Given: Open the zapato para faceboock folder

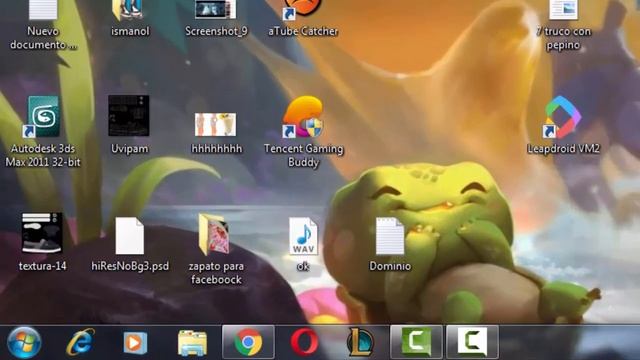Looking at the screenshot, I should coord(213,235).
